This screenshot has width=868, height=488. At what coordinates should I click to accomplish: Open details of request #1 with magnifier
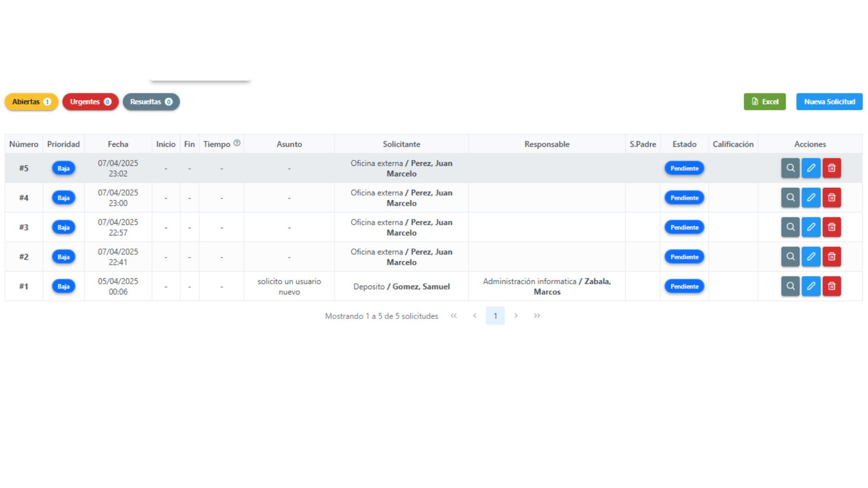(790, 286)
